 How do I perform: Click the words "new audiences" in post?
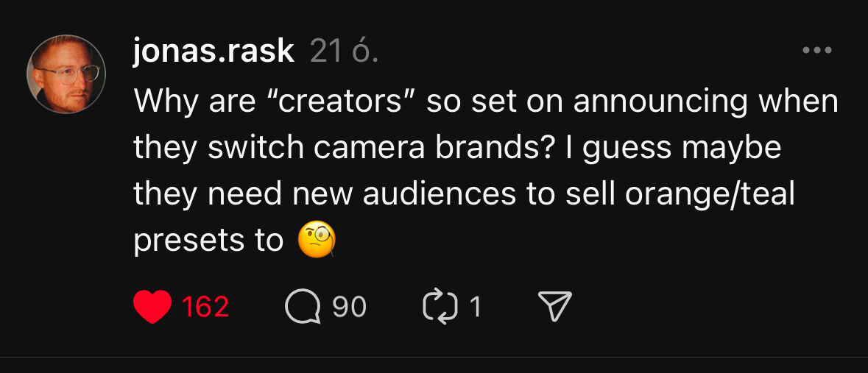(x=402, y=194)
